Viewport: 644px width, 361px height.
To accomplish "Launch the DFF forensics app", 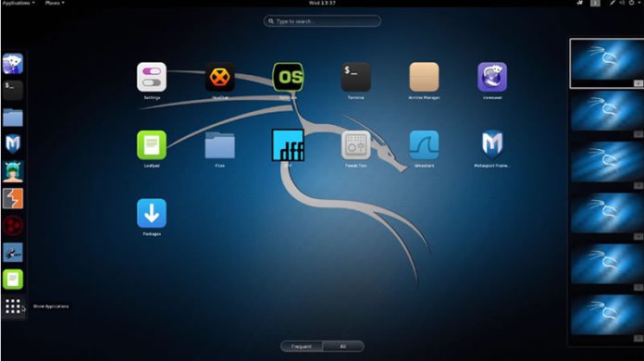I will (x=288, y=145).
